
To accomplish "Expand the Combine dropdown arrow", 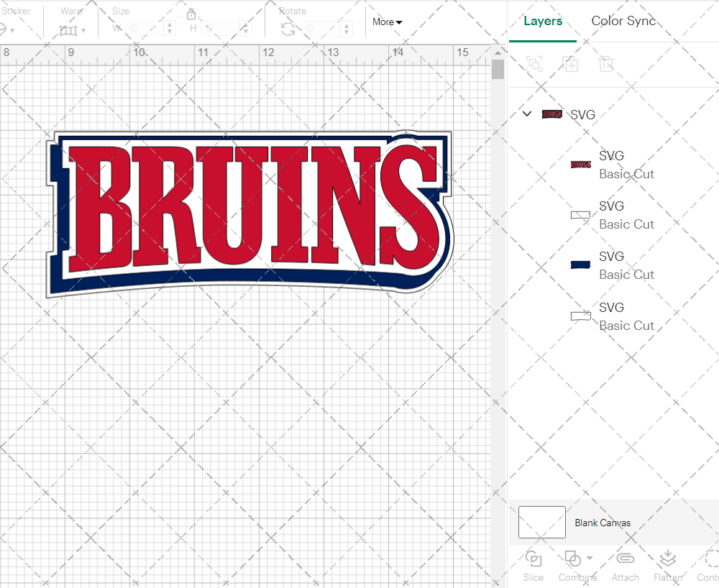I will point(590,559).
